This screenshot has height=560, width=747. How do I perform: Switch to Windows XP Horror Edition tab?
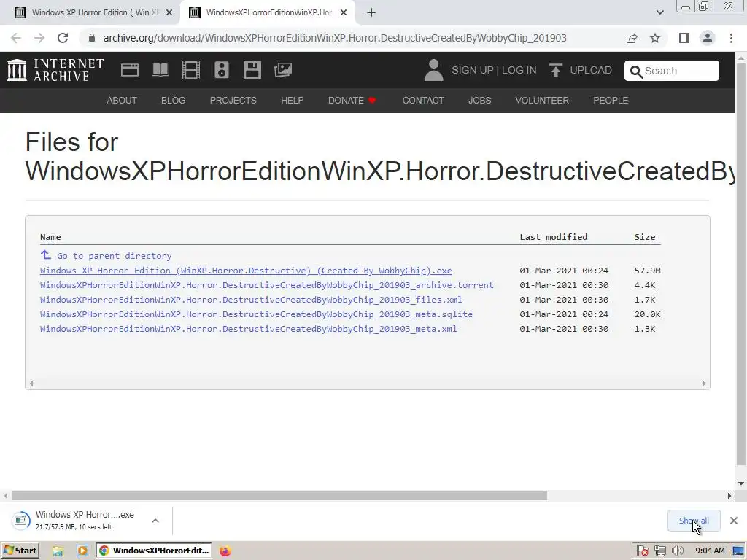96,12
